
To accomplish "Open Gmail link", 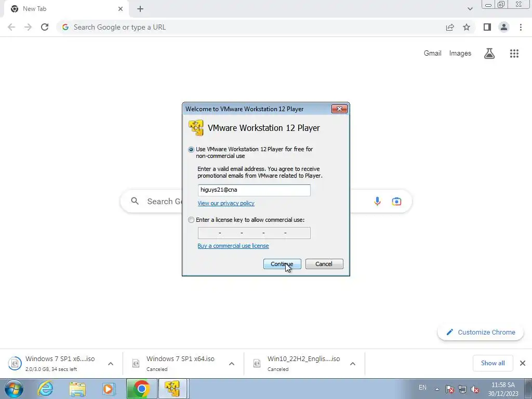I will pyautogui.click(x=433, y=54).
